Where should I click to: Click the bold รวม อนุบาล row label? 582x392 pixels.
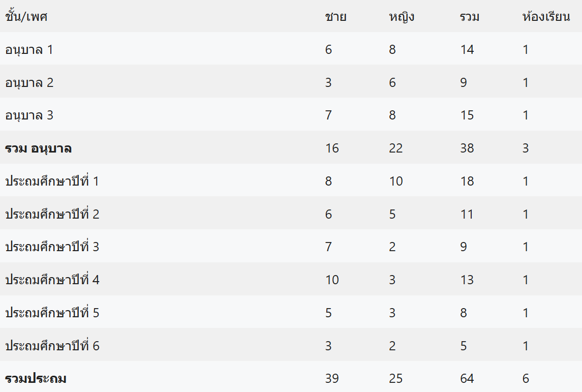38,148
